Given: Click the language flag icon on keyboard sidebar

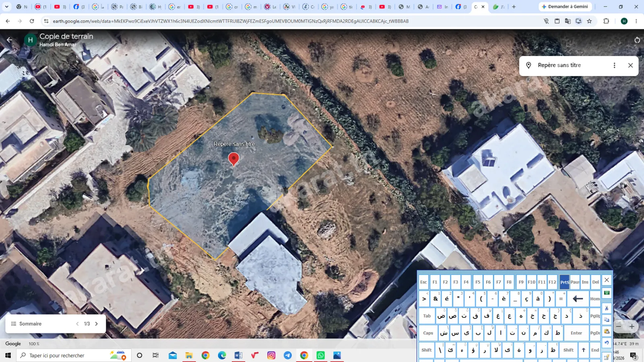Looking at the screenshot, I should pyautogui.click(x=607, y=293).
